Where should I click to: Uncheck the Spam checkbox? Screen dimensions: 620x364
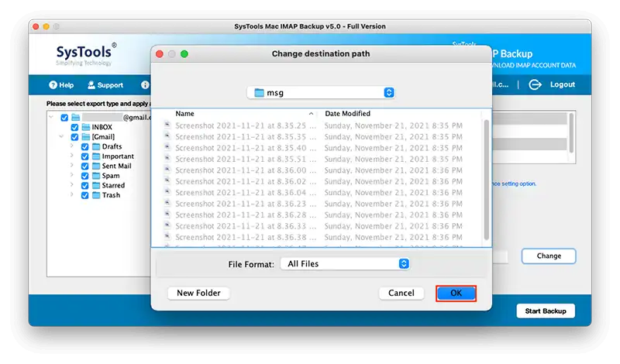(x=84, y=176)
